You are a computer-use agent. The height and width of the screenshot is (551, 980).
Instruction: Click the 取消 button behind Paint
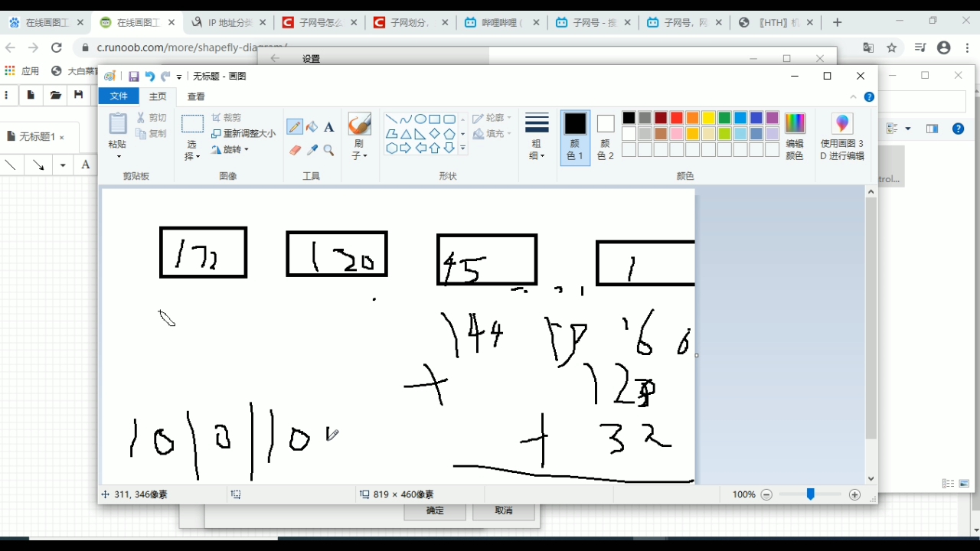[x=503, y=511]
